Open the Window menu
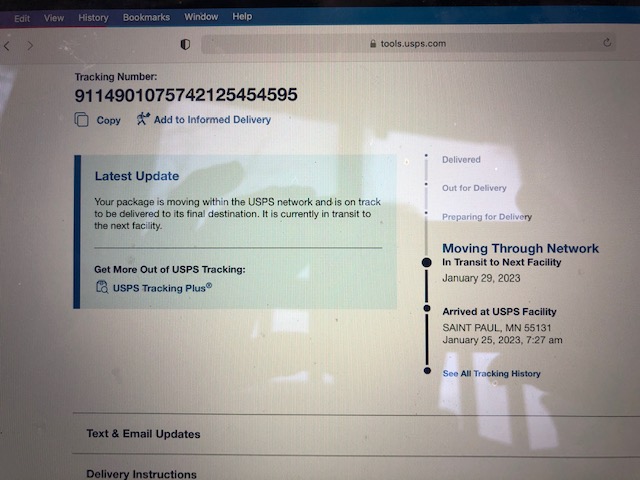 click(x=201, y=17)
